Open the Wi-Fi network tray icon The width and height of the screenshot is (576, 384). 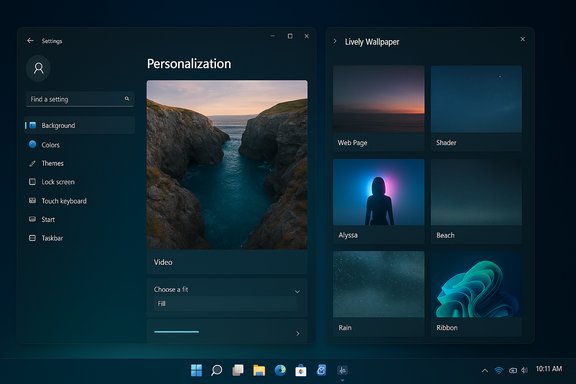click(498, 370)
